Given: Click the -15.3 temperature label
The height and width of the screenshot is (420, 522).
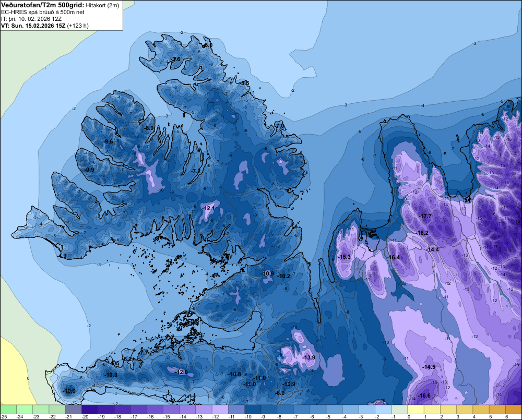Looking at the screenshot, I should pyautogui.click(x=344, y=257).
